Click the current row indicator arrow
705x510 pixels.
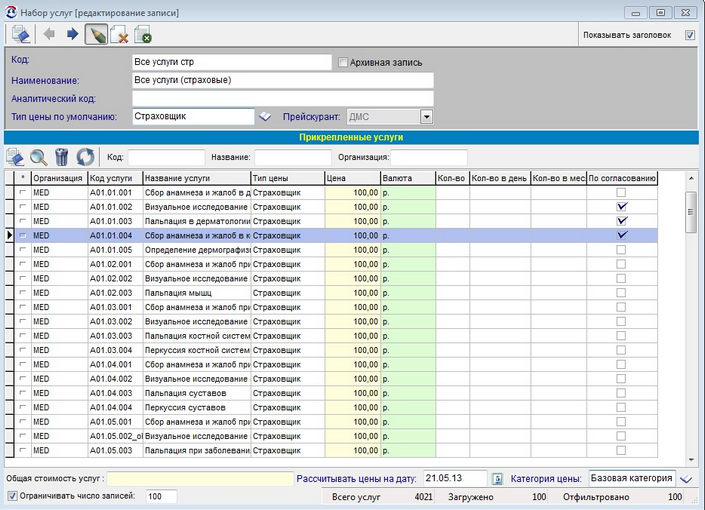(9, 235)
